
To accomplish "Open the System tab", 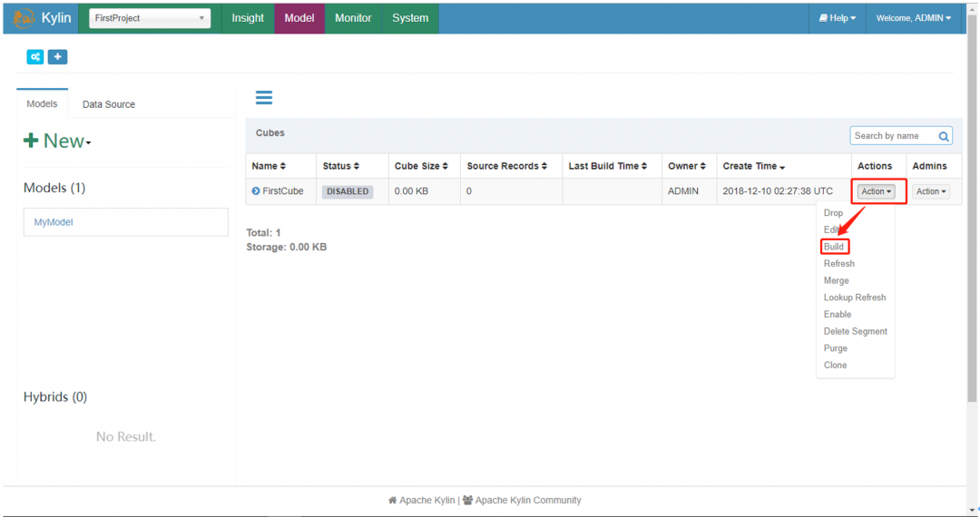I will (x=410, y=18).
